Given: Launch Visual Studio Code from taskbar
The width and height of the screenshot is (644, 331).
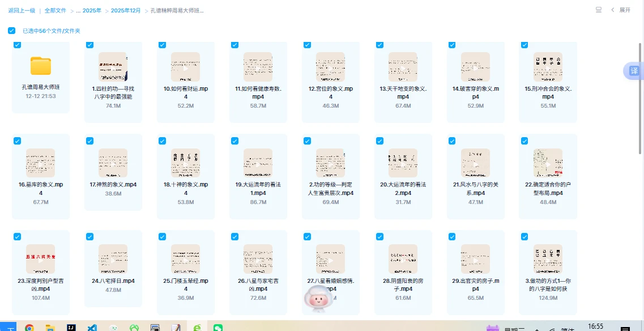Looking at the screenshot, I should click(x=92, y=328).
